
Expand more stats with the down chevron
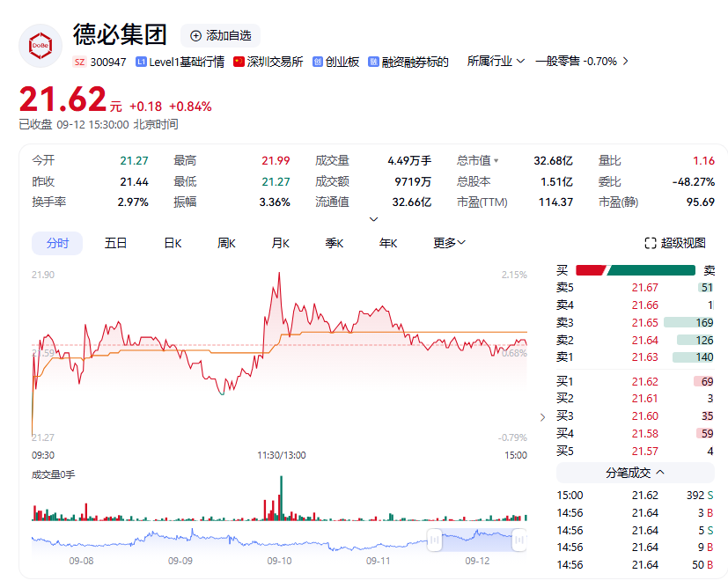coord(374,219)
